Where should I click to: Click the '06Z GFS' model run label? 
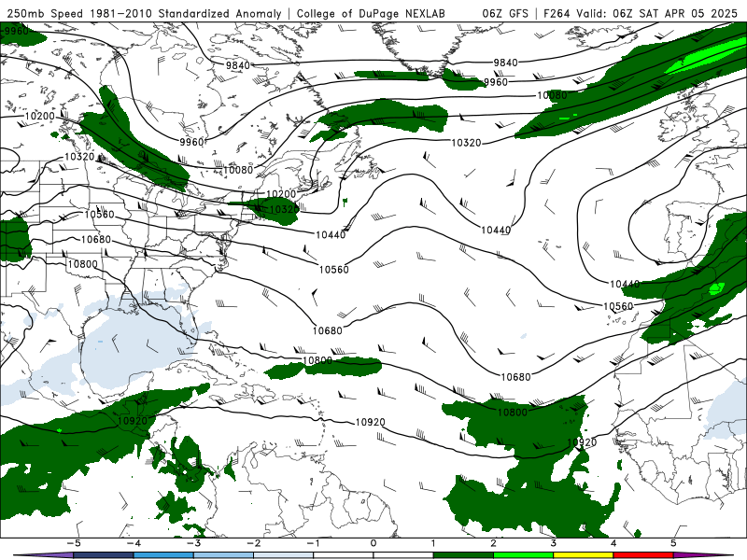click(x=505, y=13)
